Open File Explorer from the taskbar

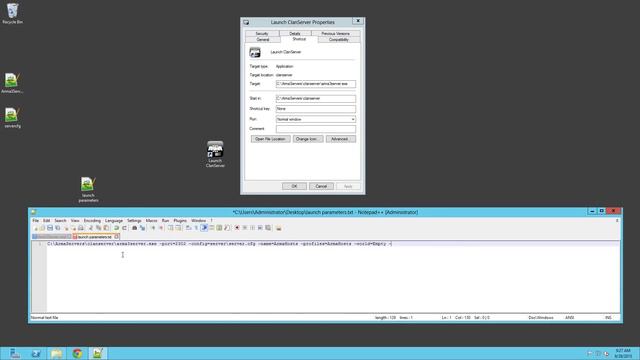click(56, 353)
